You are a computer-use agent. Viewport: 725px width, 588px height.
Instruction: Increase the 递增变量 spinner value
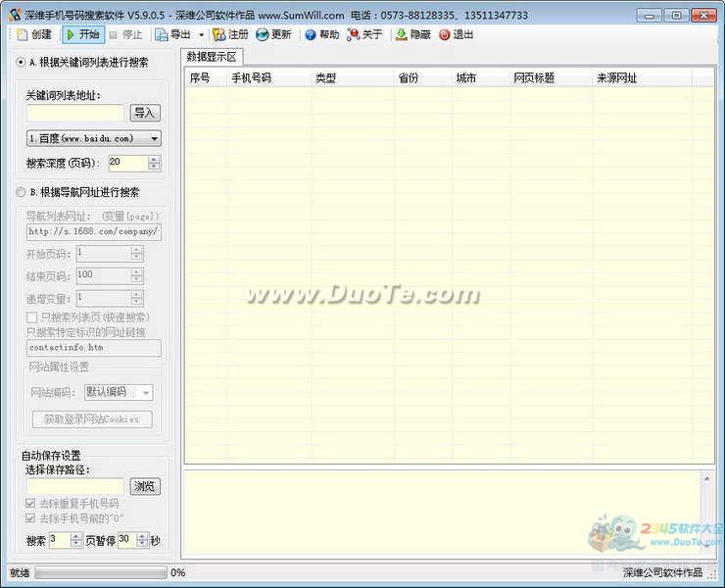136,295
